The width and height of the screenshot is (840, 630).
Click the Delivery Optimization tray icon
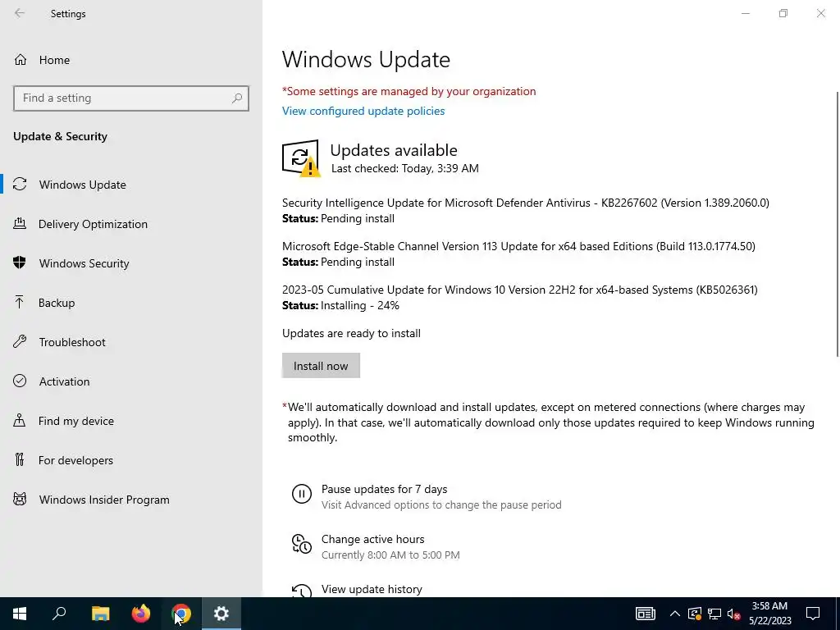pos(20,223)
